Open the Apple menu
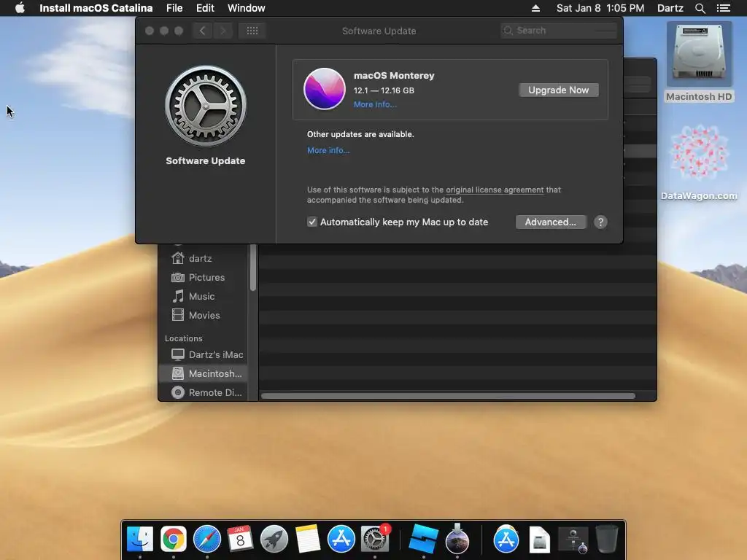This screenshot has width=747, height=560. (20, 8)
